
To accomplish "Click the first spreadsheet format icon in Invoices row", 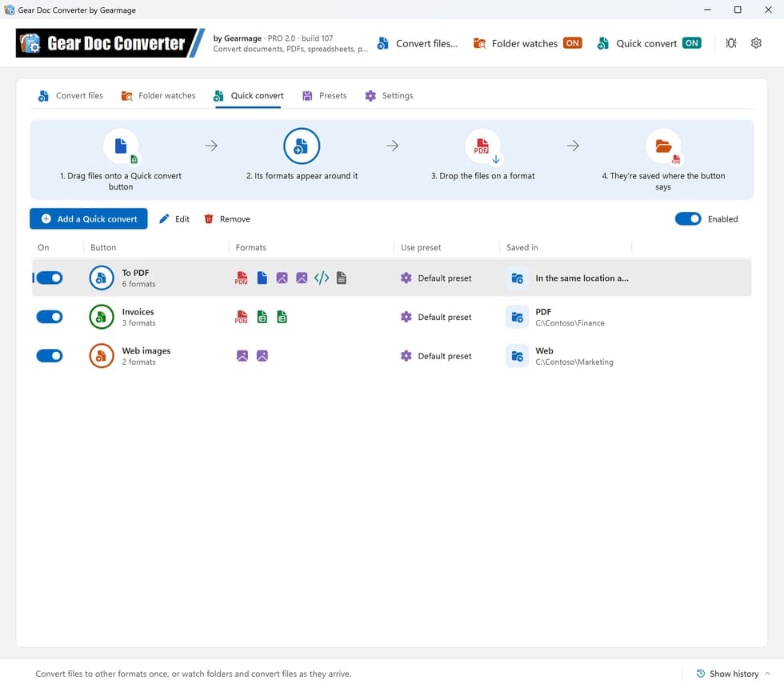I will tap(262, 317).
